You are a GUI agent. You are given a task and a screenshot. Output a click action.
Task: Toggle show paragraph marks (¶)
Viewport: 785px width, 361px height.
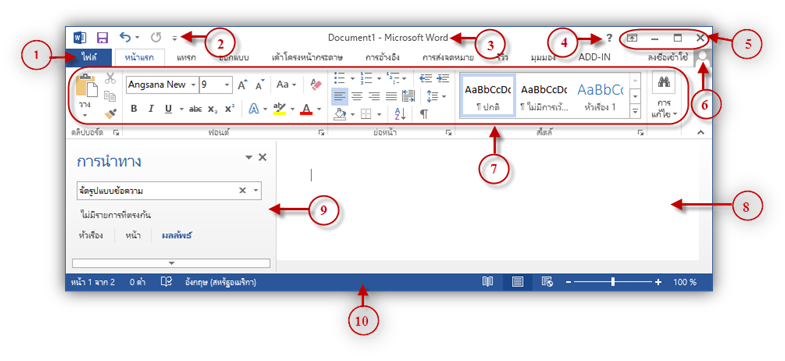pyautogui.click(x=424, y=114)
